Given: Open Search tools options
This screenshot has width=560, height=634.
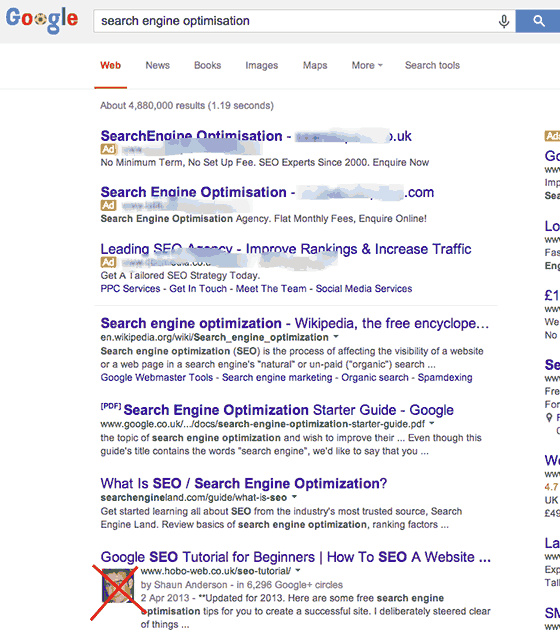Looking at the screenshot, I should click(x=432, y=65).
